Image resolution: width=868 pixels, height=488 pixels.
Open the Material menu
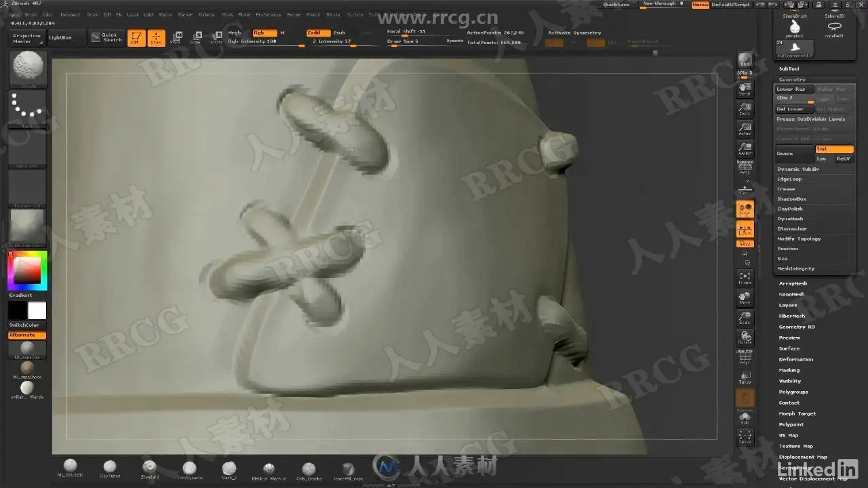206,14
